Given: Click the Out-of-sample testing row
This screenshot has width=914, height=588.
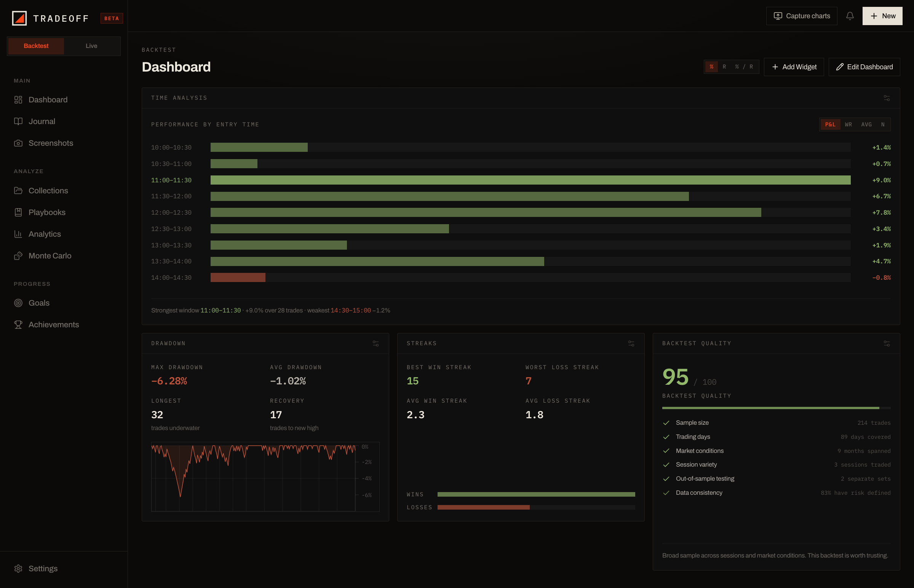Looking at the screenshot, I should (776, 479).
